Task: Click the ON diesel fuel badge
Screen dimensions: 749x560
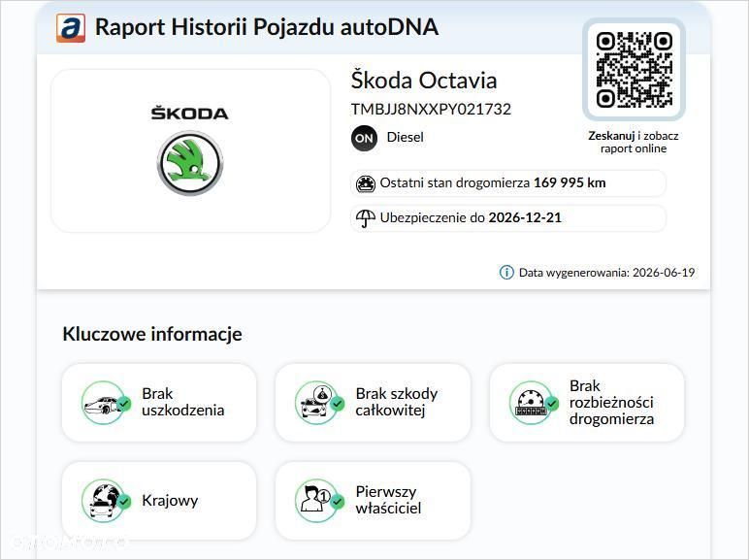Action: click(x=364, y=138)
